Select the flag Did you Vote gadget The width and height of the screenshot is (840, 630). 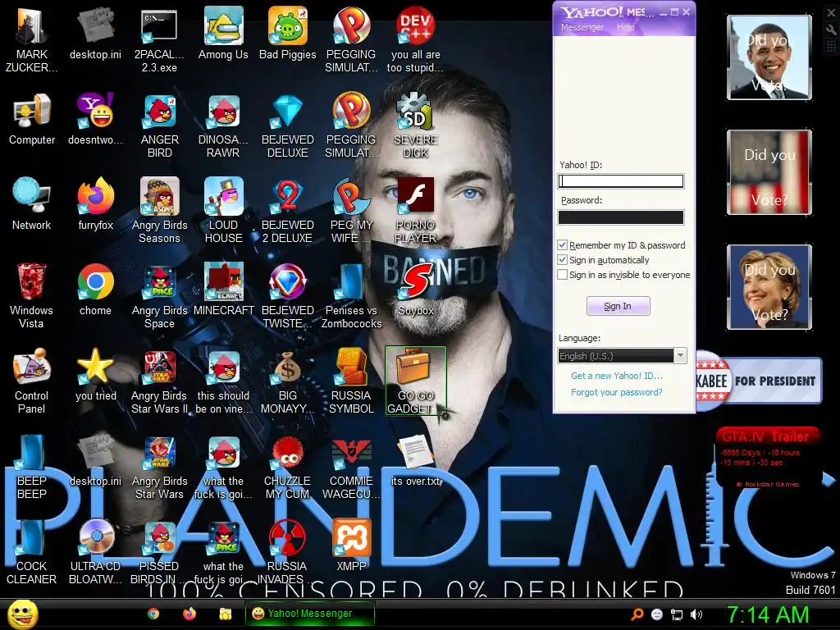point(769,172)
